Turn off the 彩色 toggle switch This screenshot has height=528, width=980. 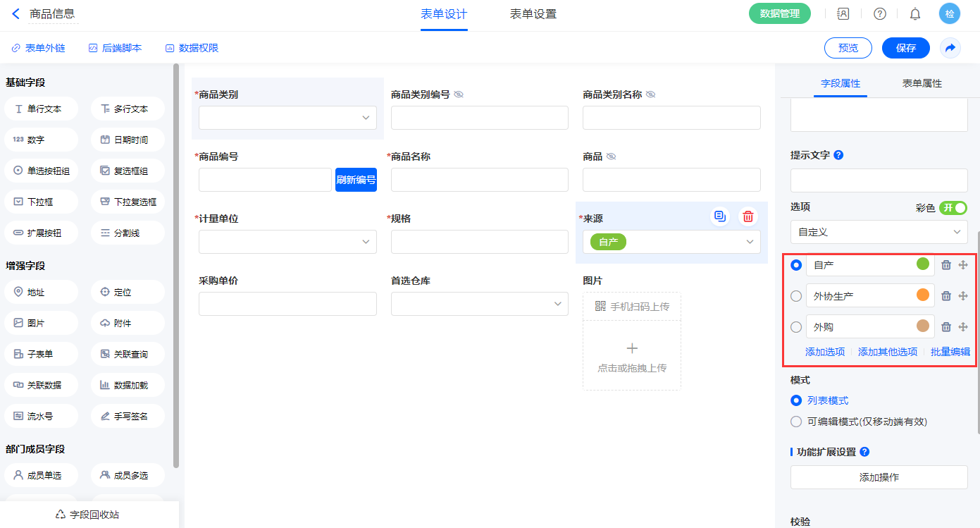953,208
